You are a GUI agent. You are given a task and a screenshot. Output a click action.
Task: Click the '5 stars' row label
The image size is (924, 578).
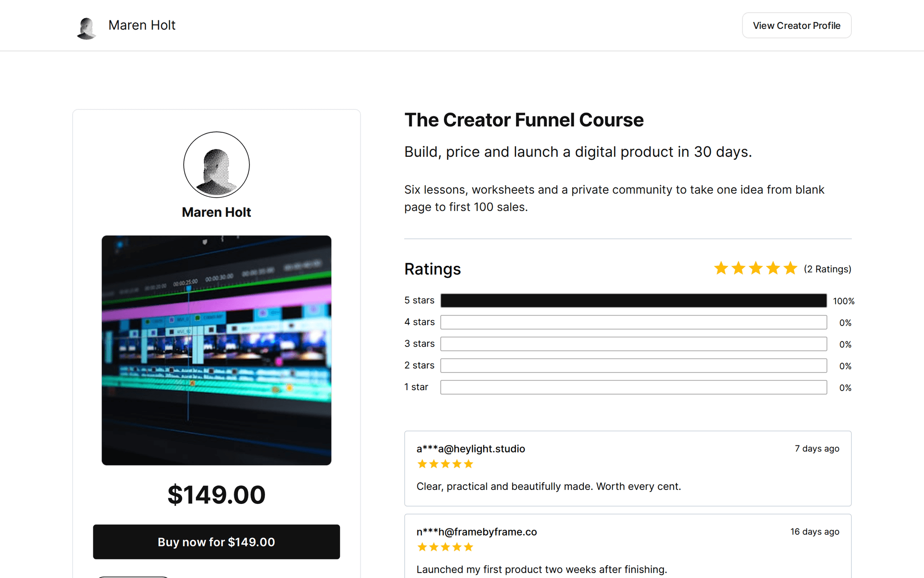(x=419, y=300)
